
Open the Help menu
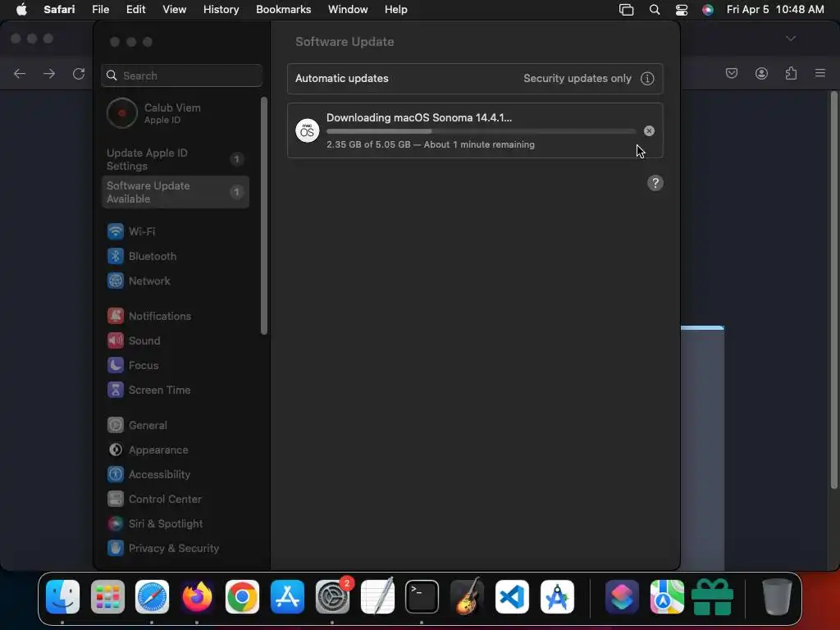(396, 10)
